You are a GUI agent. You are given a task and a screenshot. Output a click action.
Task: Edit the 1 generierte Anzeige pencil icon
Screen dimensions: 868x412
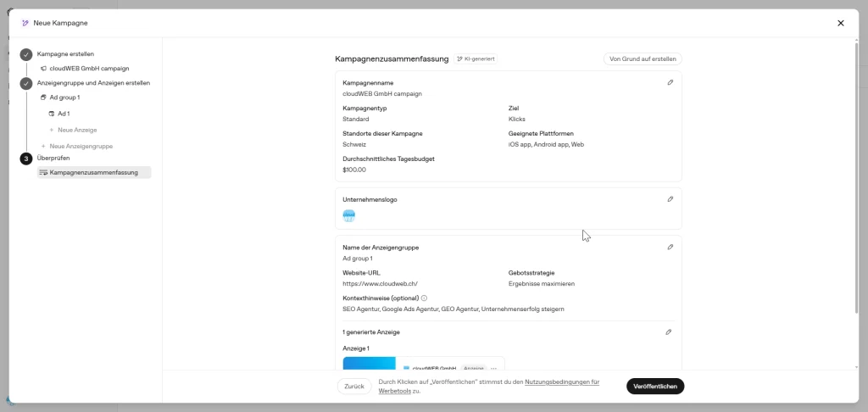coord(668,332)
